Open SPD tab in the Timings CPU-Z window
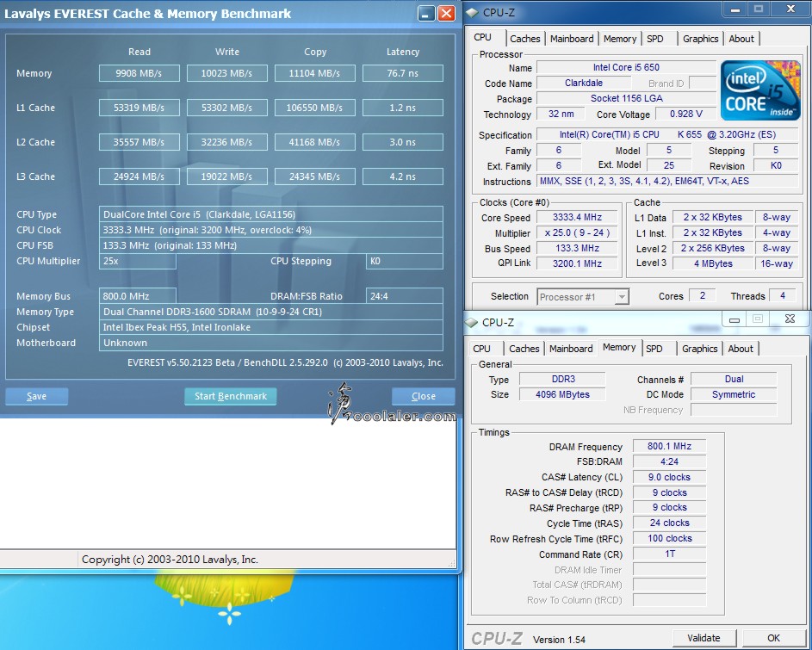 [654, 349]
